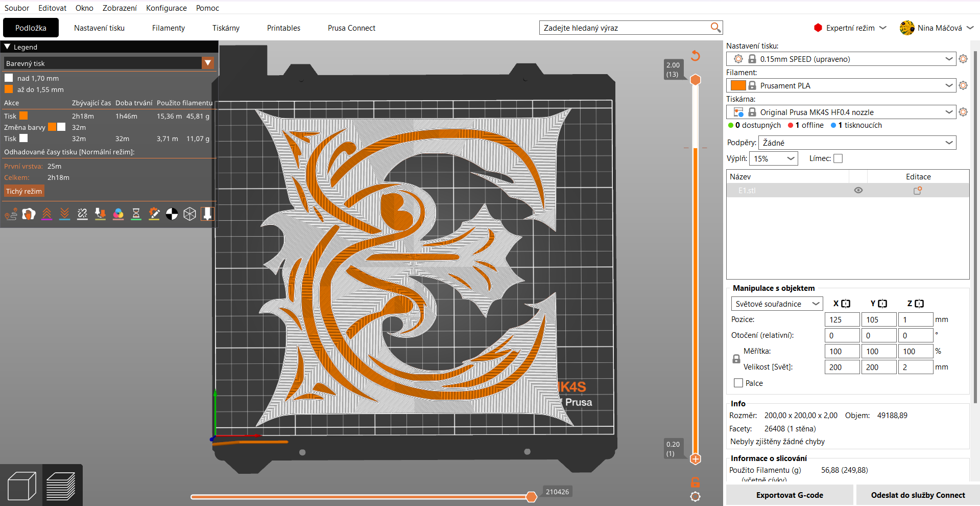Image resolution: width=980 pixels, height=506 pixels.
Task: Open the Podpěry supports dropdown
Action: [857, 143]
